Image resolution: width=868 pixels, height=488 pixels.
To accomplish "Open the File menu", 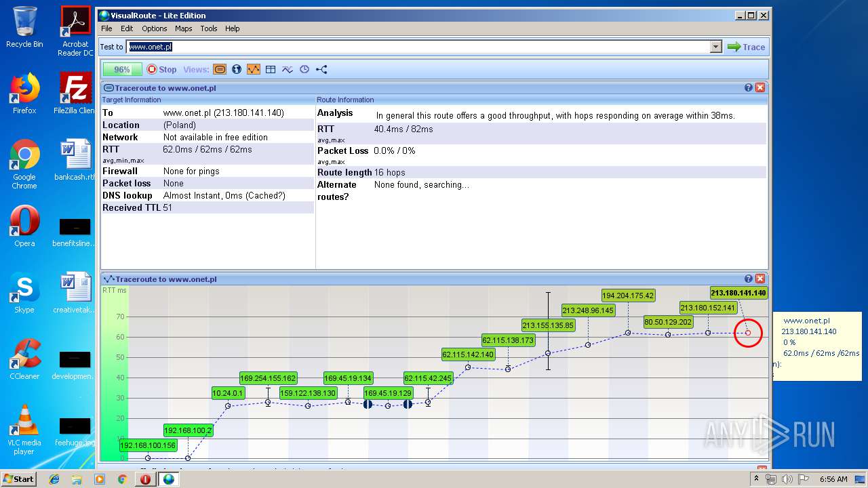I will 106,28.
